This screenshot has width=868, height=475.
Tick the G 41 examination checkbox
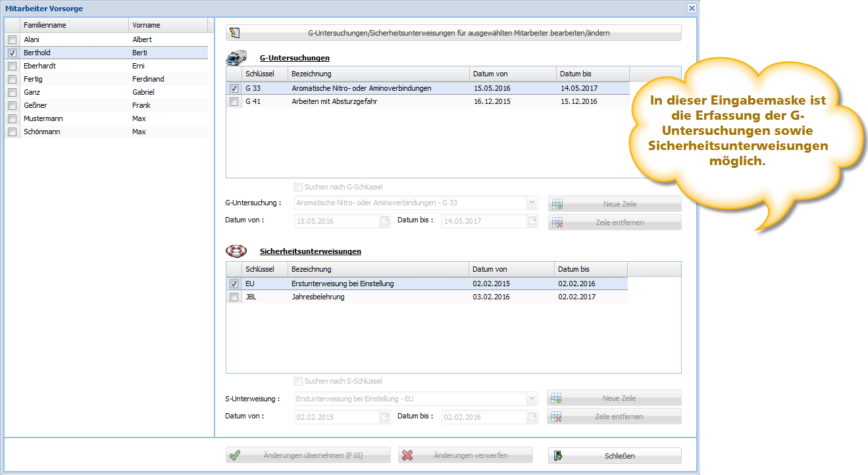pos(234,102)
